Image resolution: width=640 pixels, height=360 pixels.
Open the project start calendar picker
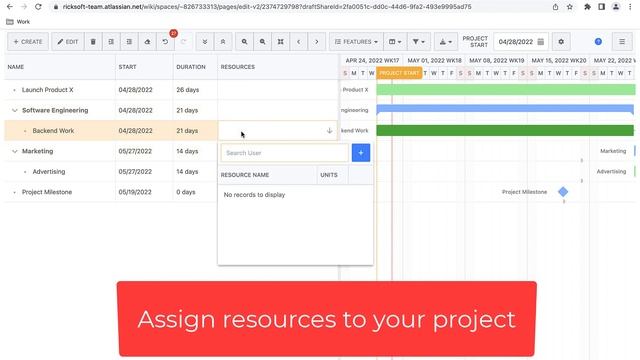541,42
